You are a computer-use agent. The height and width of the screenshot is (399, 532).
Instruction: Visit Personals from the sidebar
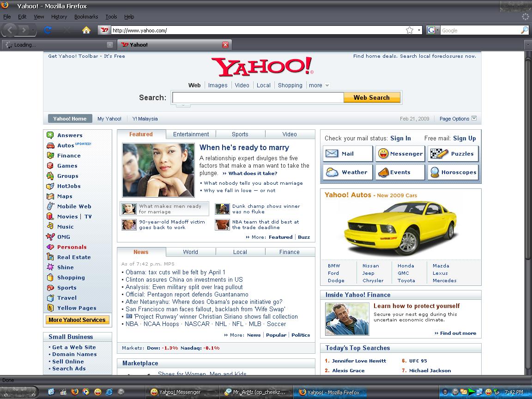pyautogui.click(x=72, y=247)
